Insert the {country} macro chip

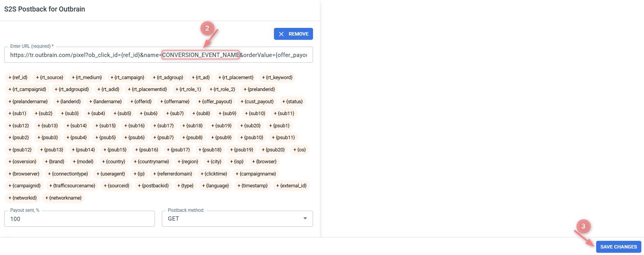(114, 162)
